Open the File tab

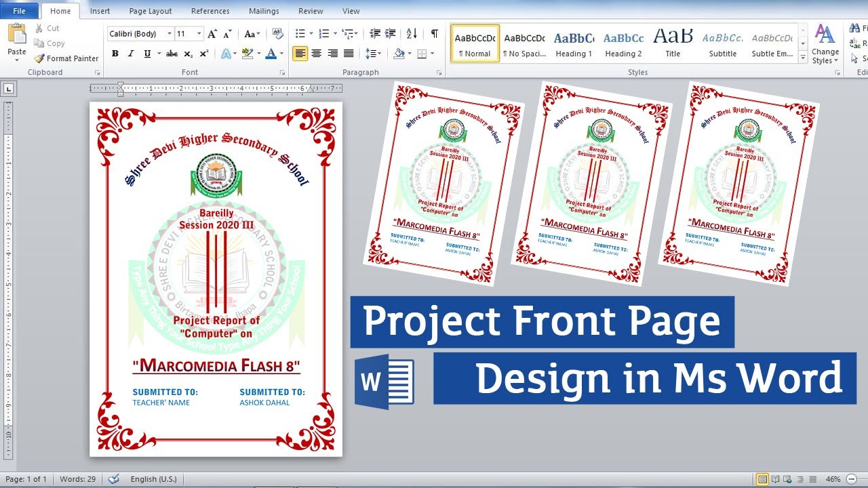tap(20, 11)
